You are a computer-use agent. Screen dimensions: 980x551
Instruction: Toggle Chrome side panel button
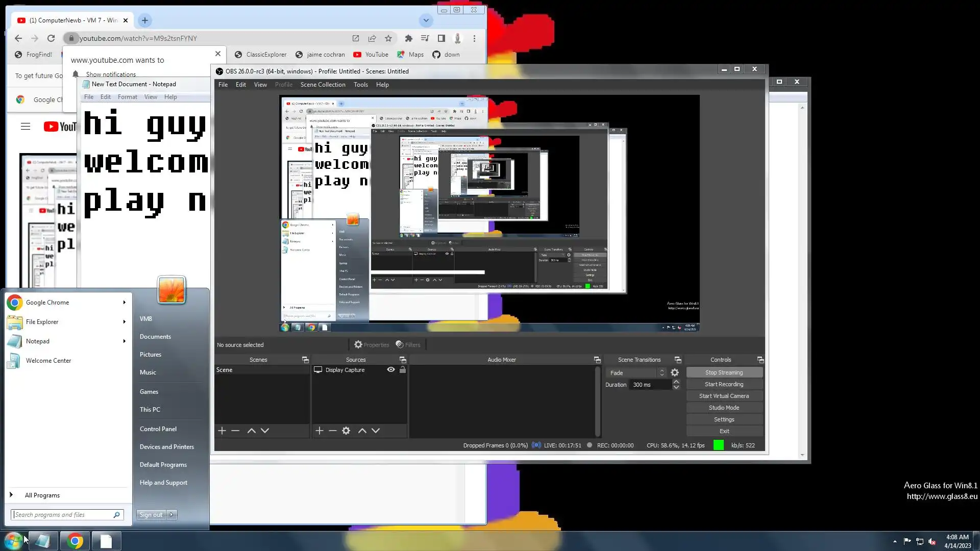tap(442, 38)
